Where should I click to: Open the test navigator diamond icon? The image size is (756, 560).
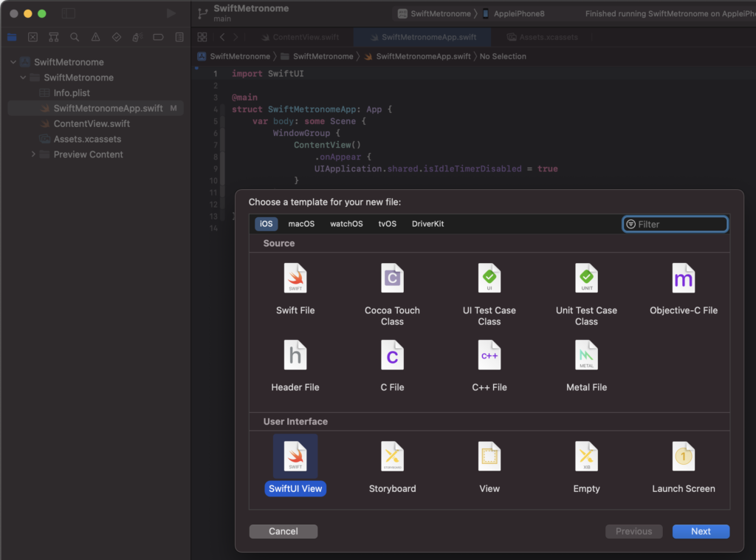tap(116, 37)
